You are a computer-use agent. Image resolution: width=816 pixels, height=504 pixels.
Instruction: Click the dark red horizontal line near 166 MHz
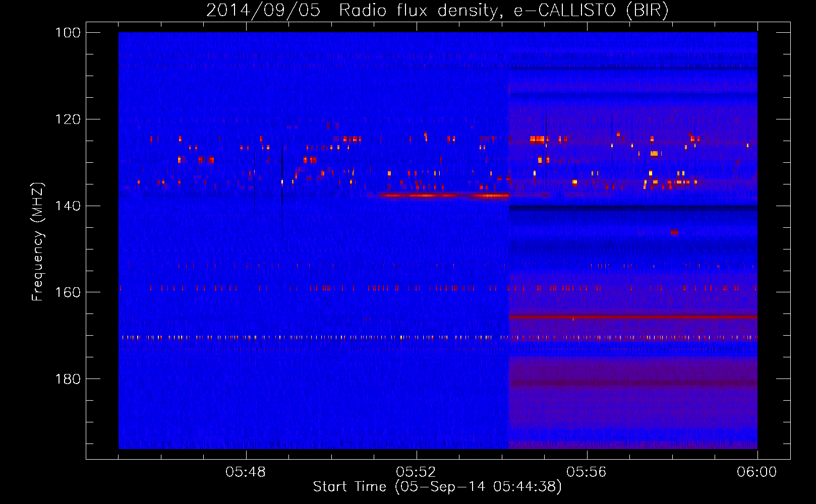tap(633, 317)
